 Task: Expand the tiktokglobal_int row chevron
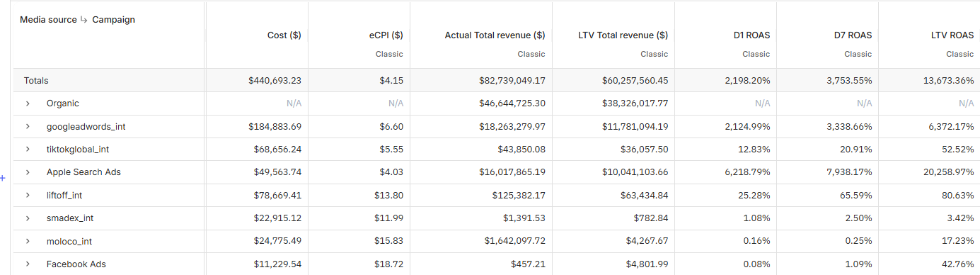tap(28, 150)
